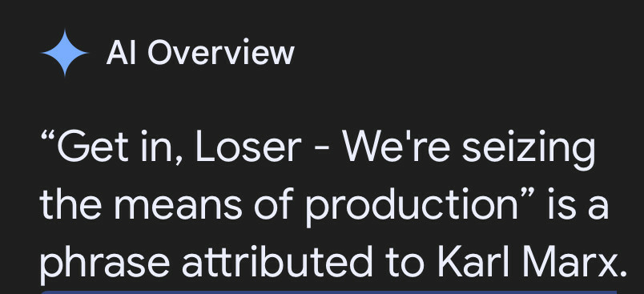Click the dash between "Loser" and "We're"
The image size is (644, 294).
[x=322, y=150]
